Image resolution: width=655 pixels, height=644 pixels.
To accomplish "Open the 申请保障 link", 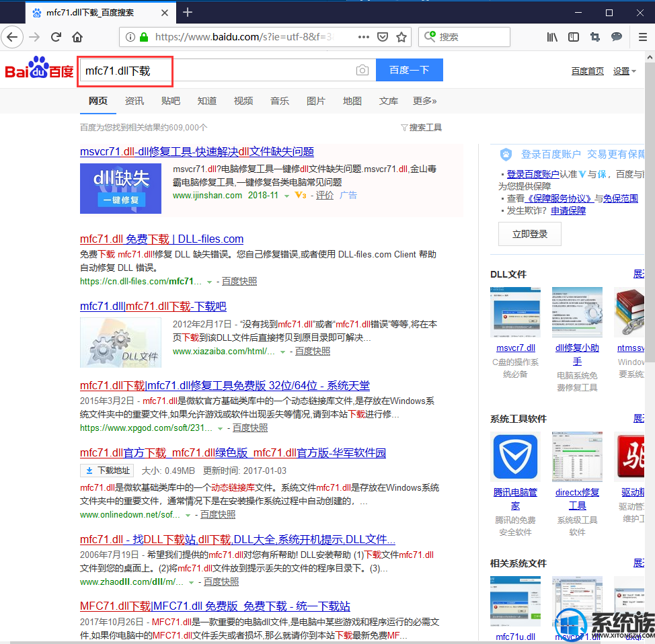I will pos(568,211).
